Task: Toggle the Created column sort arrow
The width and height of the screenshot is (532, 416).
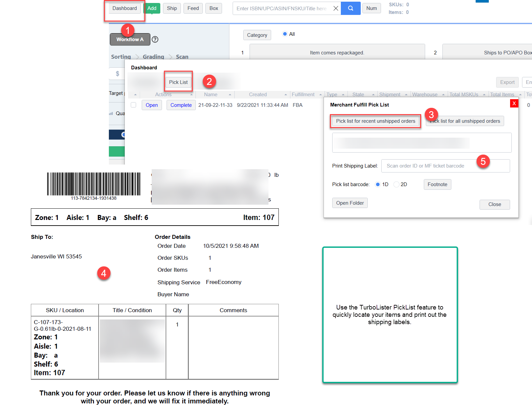Action: [286, 95]
